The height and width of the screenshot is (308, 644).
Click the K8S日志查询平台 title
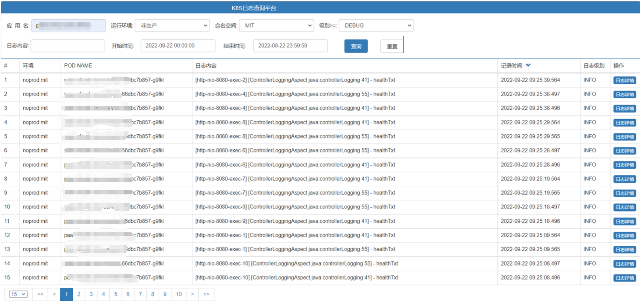coord(254,8)
